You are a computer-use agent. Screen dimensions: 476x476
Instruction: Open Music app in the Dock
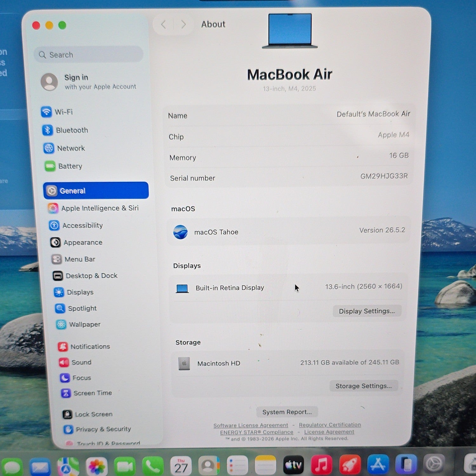tap(321, 465)
